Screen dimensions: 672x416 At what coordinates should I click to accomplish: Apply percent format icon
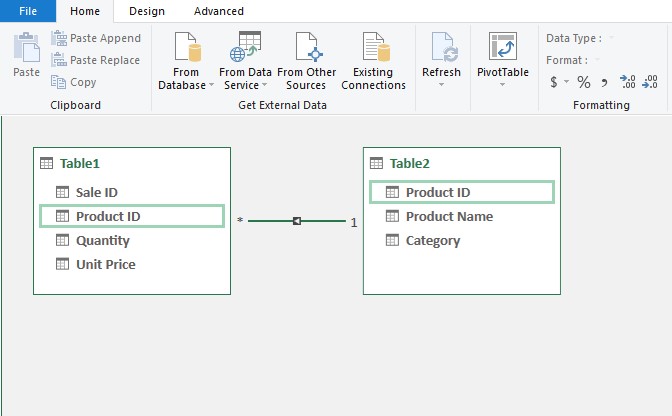pyautogui.click(x=584, y=82)
